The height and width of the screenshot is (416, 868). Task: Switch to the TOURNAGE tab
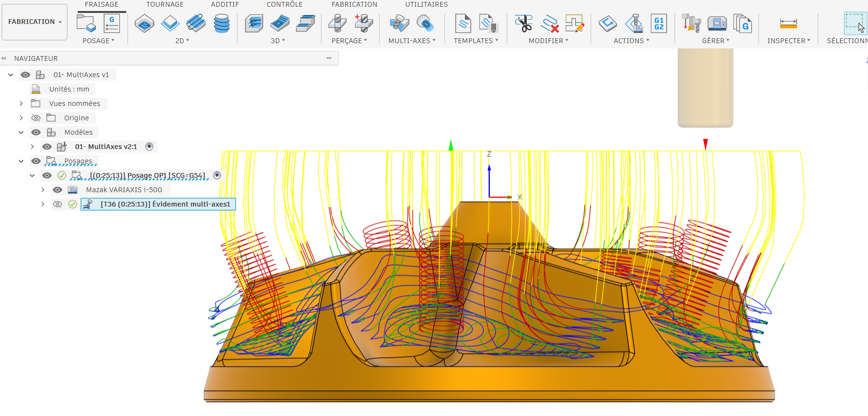[x=165, y=4]
